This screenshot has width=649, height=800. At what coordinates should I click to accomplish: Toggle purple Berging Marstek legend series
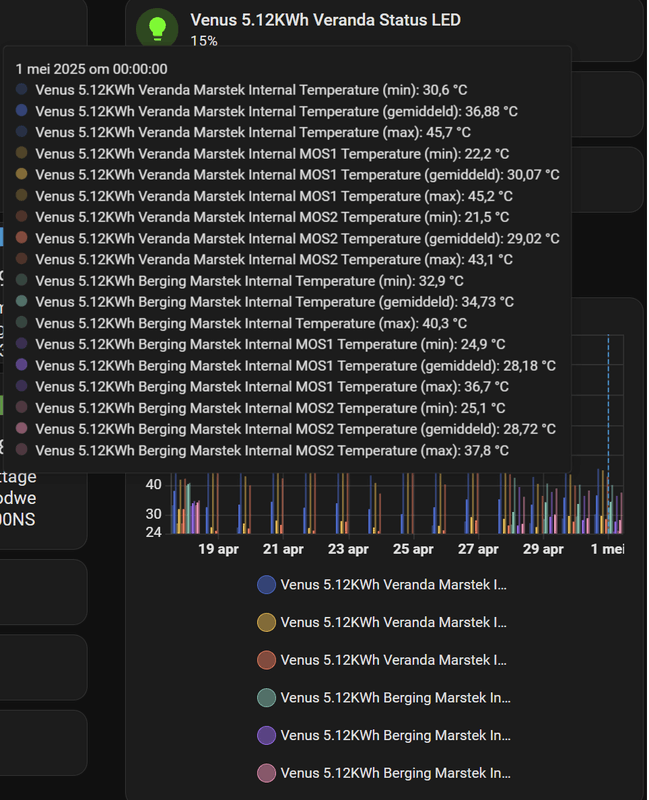tap(384, 736)
